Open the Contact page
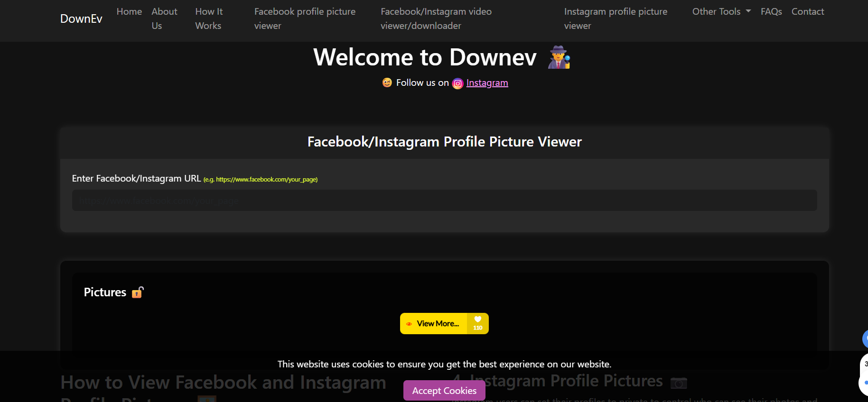 [x=808, y=11]
